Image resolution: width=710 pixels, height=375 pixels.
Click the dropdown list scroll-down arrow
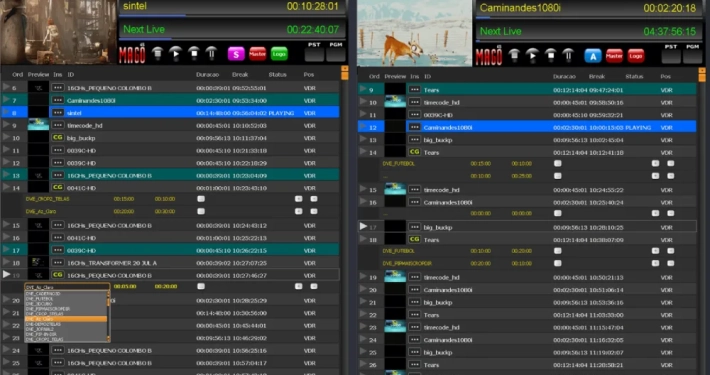click(x=109, y=339)
